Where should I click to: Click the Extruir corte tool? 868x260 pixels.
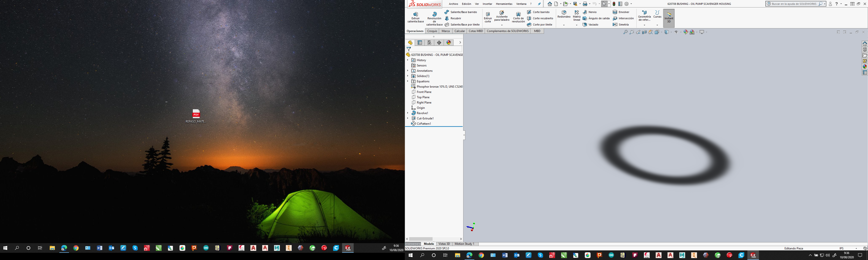point(488,17)
